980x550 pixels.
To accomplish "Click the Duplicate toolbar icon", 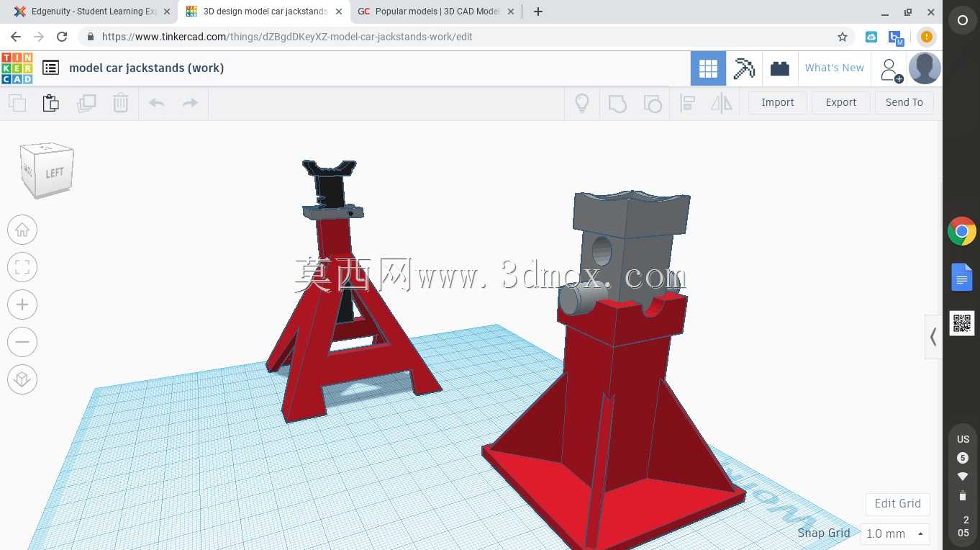I will click(x=86, y=103).
